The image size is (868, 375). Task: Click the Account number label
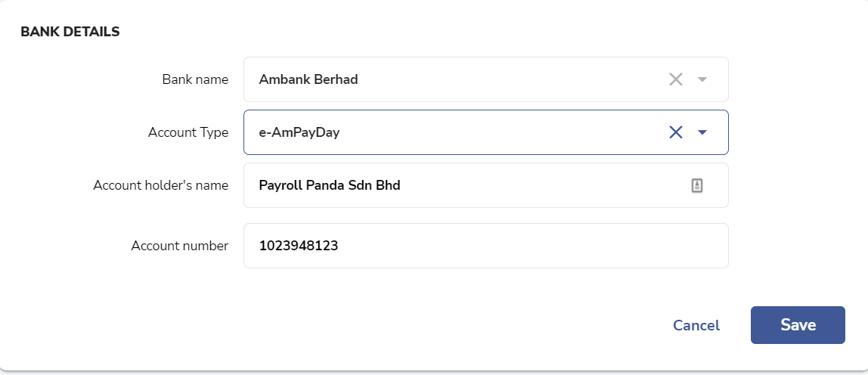point(179,246)
